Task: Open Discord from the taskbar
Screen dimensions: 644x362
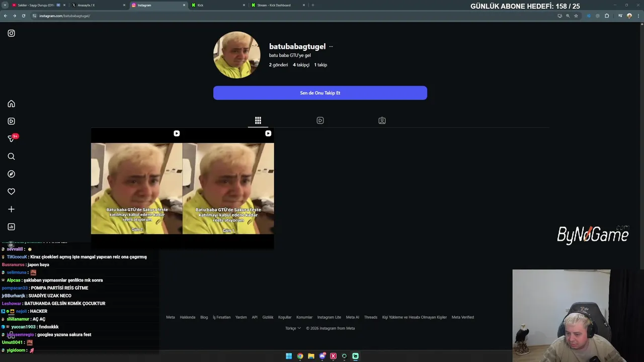Action: 323,356
